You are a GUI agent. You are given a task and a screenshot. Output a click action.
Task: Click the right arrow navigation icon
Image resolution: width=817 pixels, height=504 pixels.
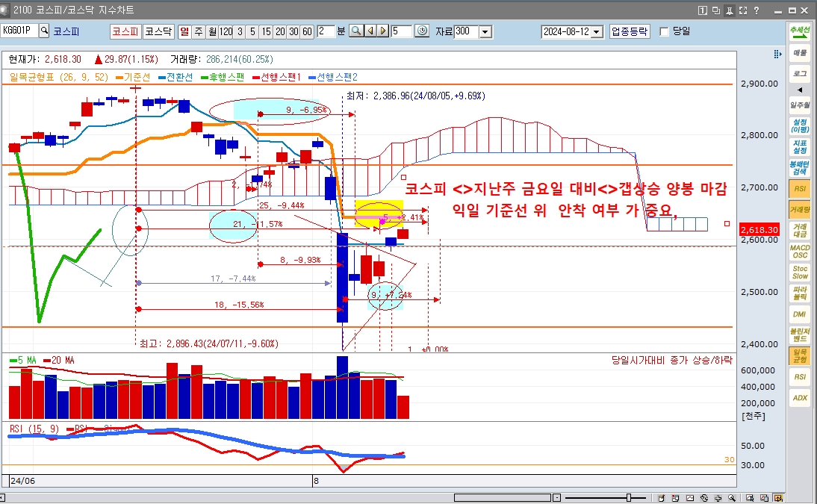(382, 31)
